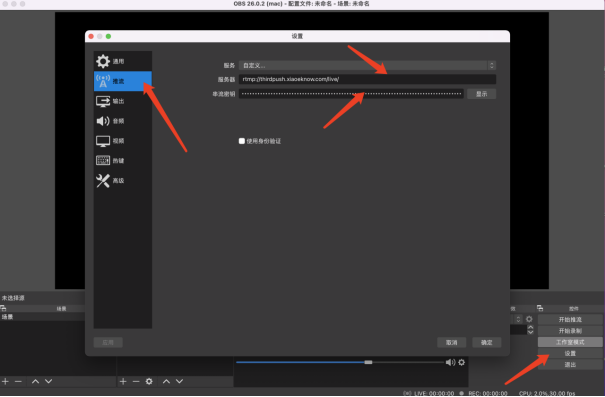Click the controls panel dock icon

(x=540, y=308)
